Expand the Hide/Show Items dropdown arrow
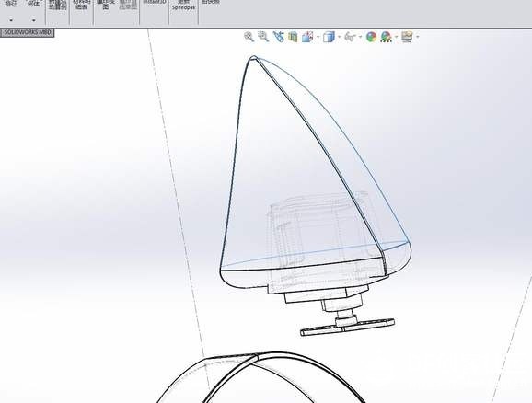Image resolution: width=532 pixels, height=403 pixels. (360, 37)
